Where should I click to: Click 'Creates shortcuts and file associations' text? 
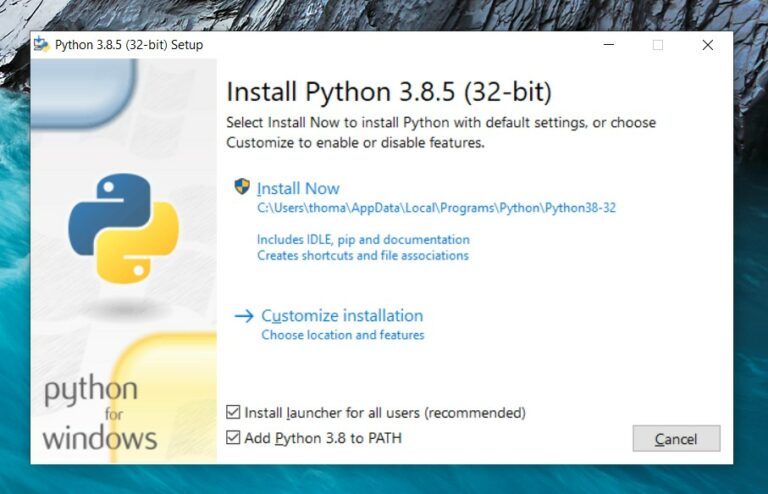point(363,256)
